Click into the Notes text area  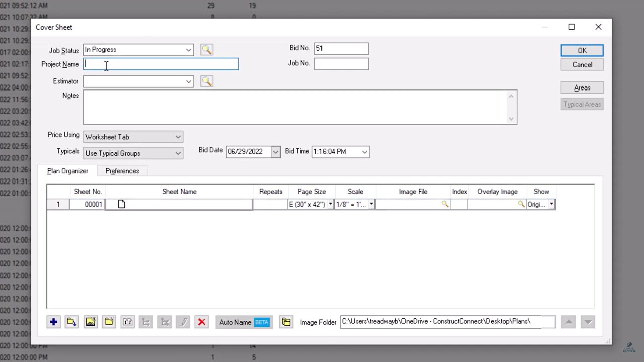(300, 107)
